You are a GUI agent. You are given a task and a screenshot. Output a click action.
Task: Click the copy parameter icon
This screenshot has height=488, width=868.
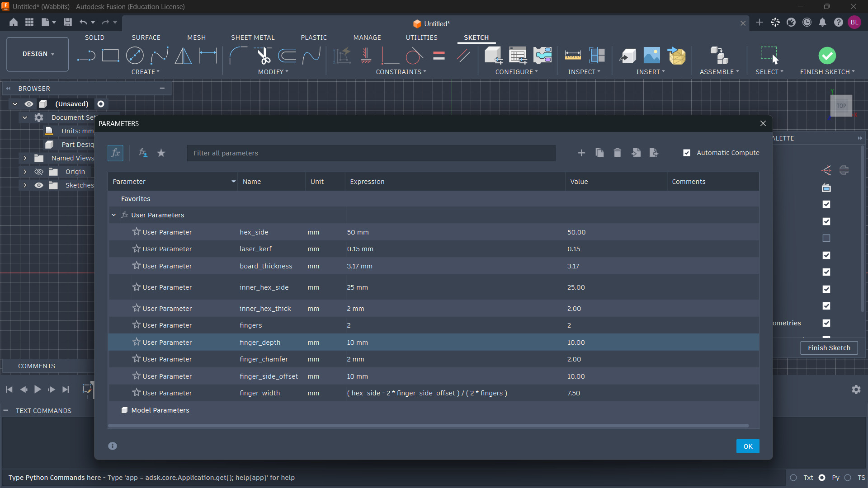pos(599,153)
